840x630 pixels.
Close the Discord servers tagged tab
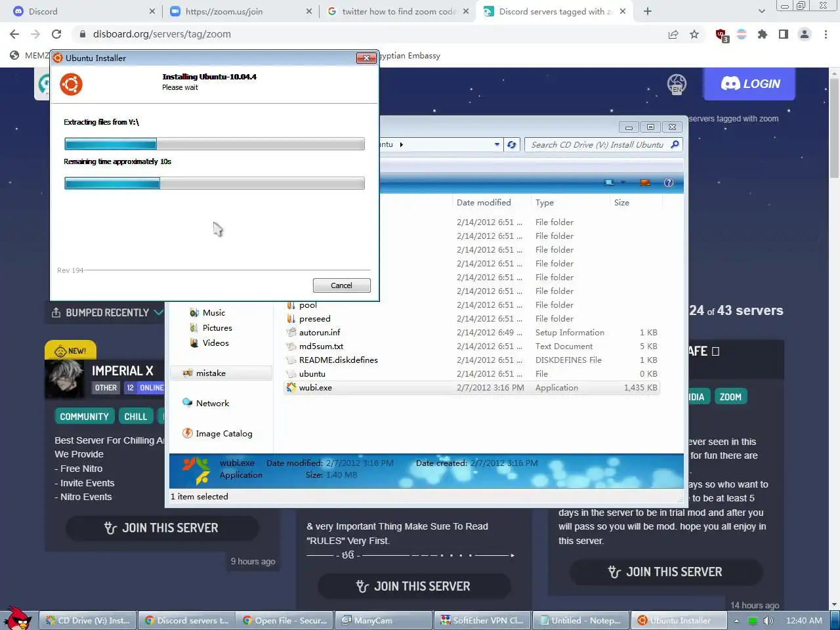click(623, 11)
